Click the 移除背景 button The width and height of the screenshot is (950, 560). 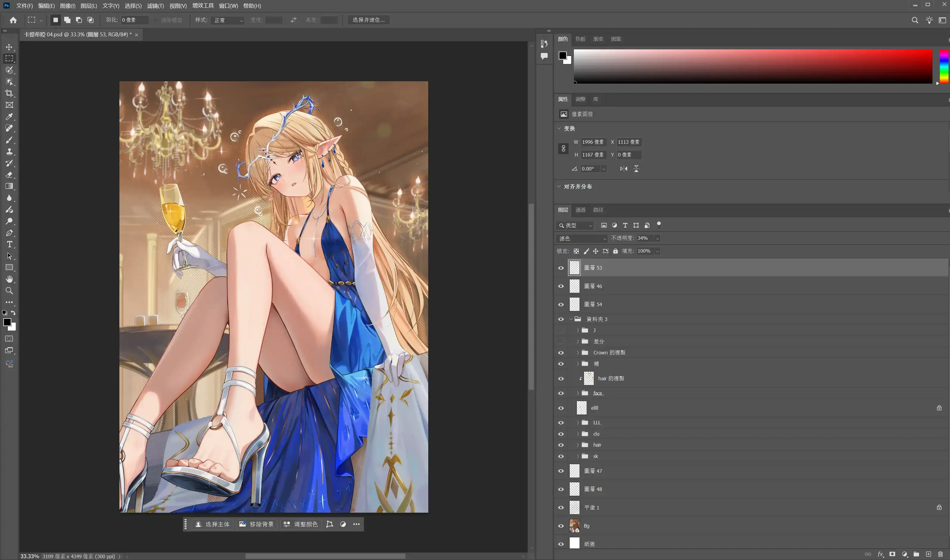point(257,524)
